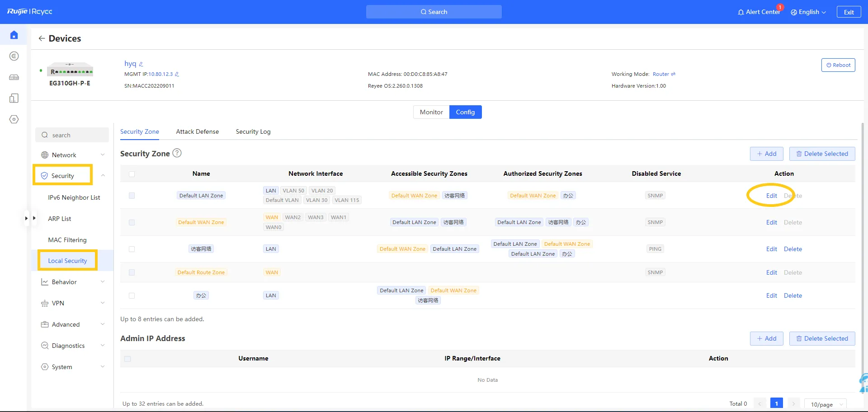Open the English language dropdown
Viewport: 868px width, 412px height.
808,12
